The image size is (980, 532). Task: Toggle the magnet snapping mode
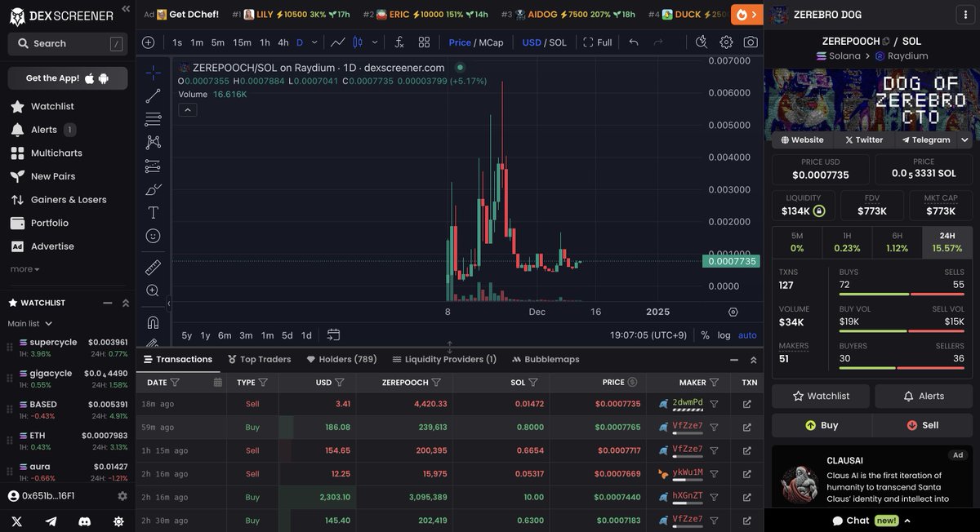click(x=153, y=321)
